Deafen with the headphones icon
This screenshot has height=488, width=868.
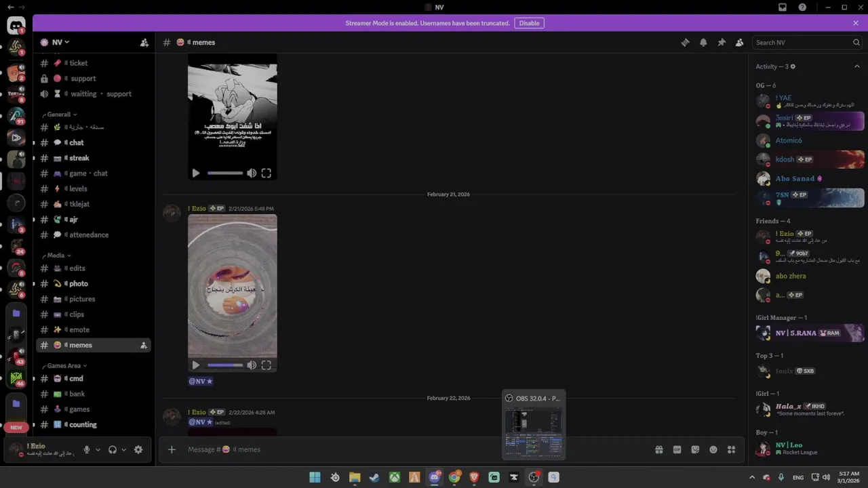tap(113, 449)
